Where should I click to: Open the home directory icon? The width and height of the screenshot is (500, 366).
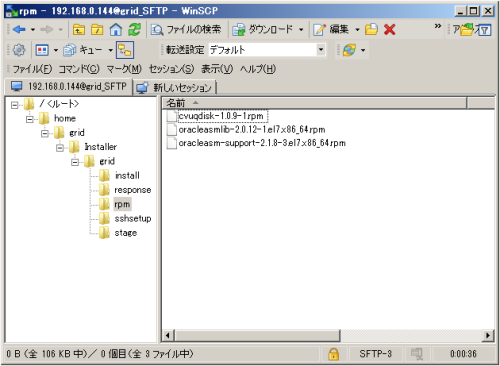point(116,30)
